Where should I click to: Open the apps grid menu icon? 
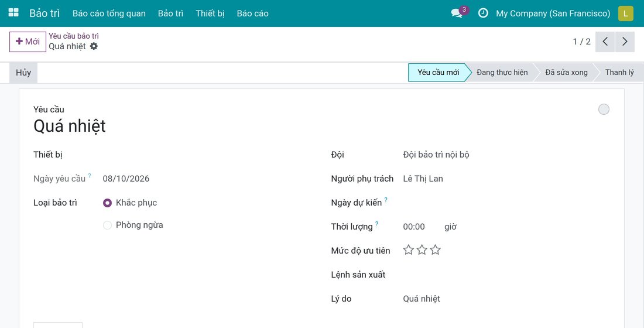(13, 13)
